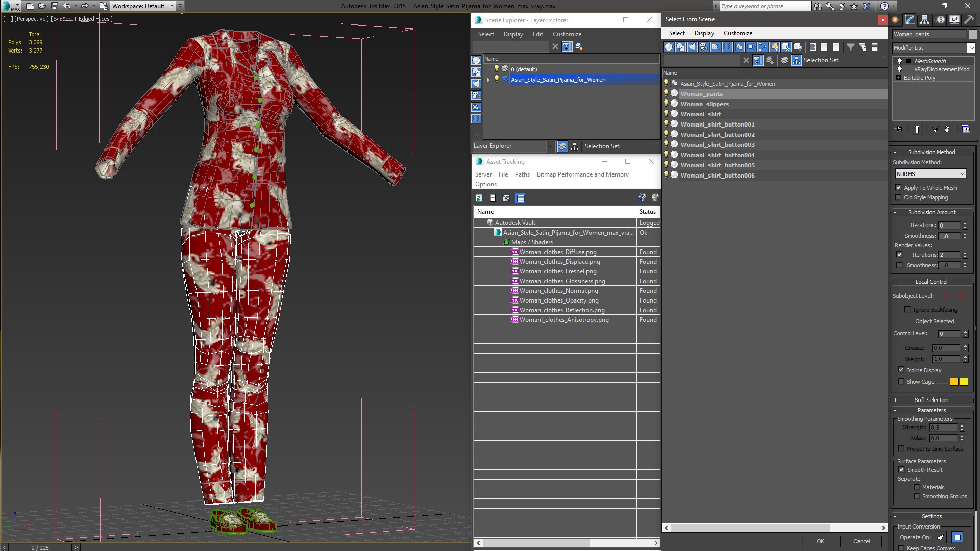Open Server menu in Asset Tracking
The image size is (980, 551).
(x=483, y=174)
